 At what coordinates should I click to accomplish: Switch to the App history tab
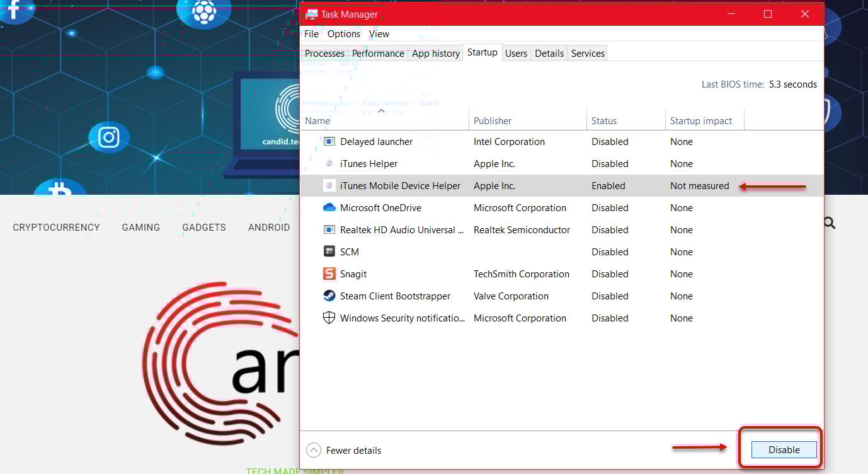click(x=436, y=54)
